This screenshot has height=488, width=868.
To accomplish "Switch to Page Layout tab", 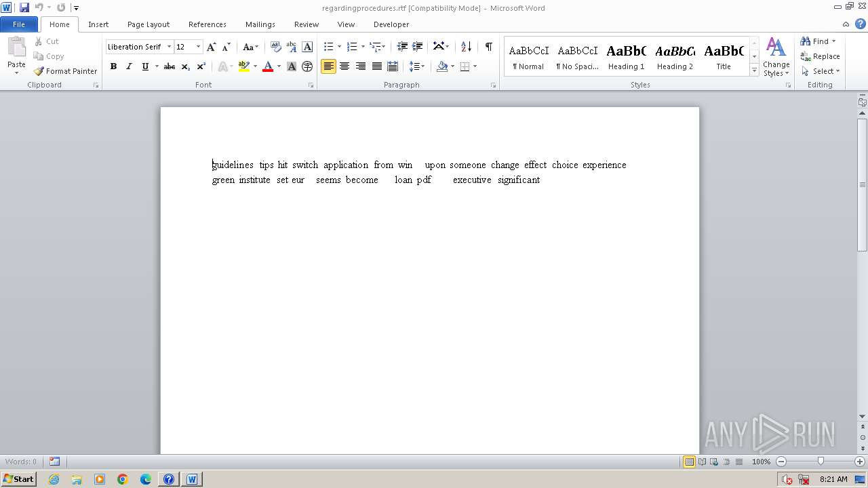I will click(x=149, y=24).
